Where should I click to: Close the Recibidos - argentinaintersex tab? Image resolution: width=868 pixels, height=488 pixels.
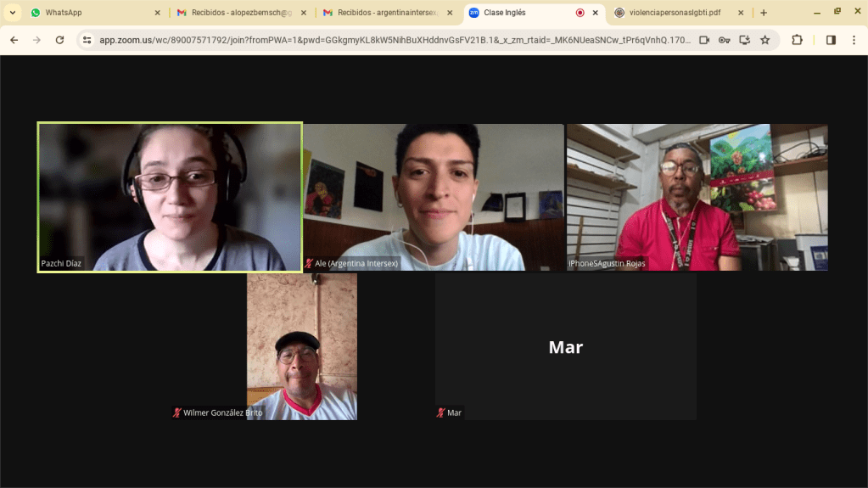449,13
